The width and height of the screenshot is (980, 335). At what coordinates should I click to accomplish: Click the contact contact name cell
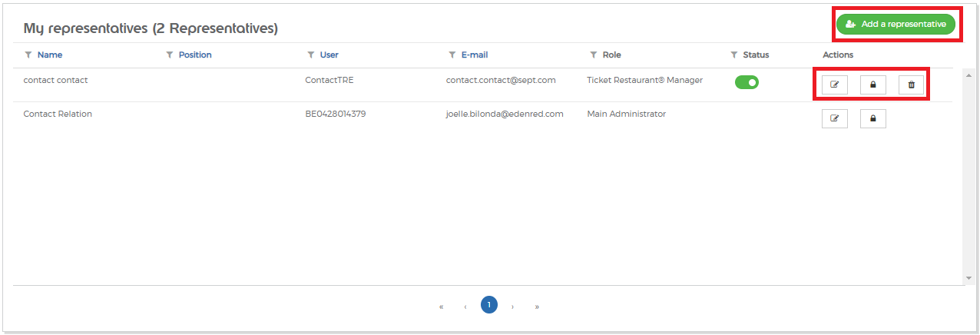56,80
